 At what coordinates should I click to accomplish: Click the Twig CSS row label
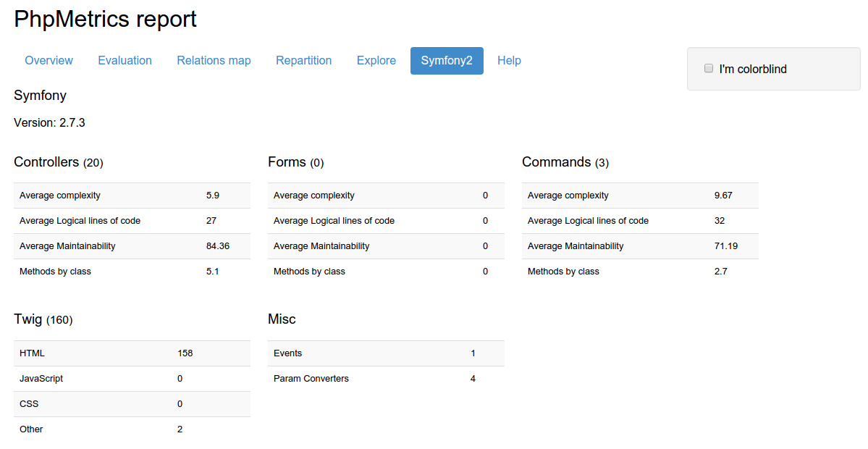click(29, 404)
